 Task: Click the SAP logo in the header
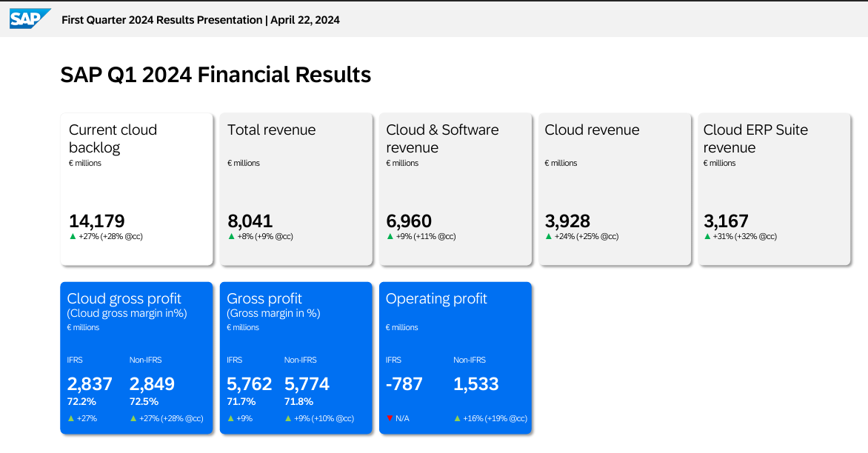point(30,19)
